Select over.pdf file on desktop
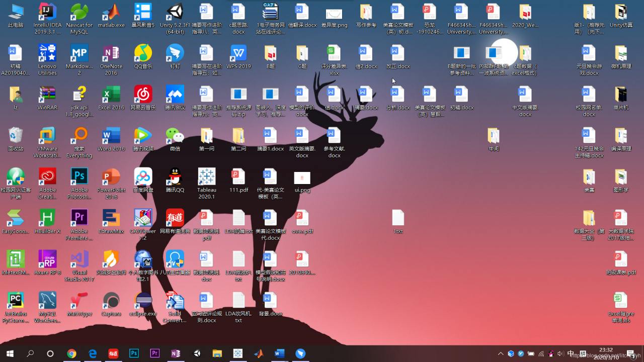The width and height of the screenshot is (644, 362). tap(302, 222)
